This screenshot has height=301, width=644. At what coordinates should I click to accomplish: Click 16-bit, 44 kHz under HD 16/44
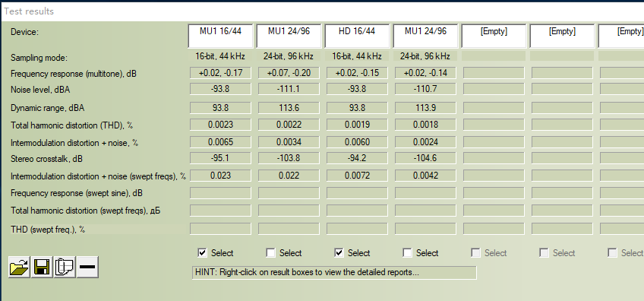click(357, 56)
